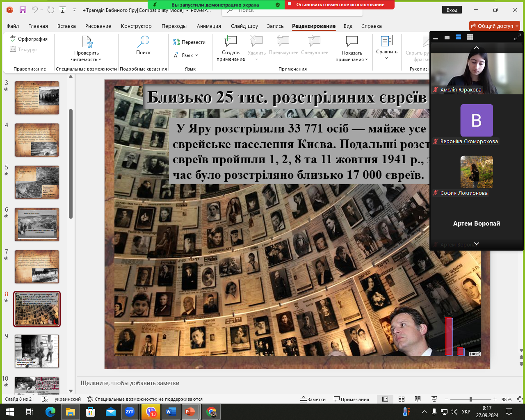
Task: Open the Zoom app in taskbar
Action: click(x=130, y=412)
